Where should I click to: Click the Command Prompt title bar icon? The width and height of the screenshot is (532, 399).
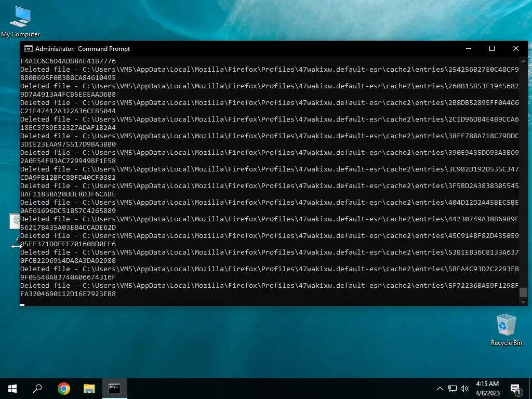pyautogui.click(x=29, y=49)
